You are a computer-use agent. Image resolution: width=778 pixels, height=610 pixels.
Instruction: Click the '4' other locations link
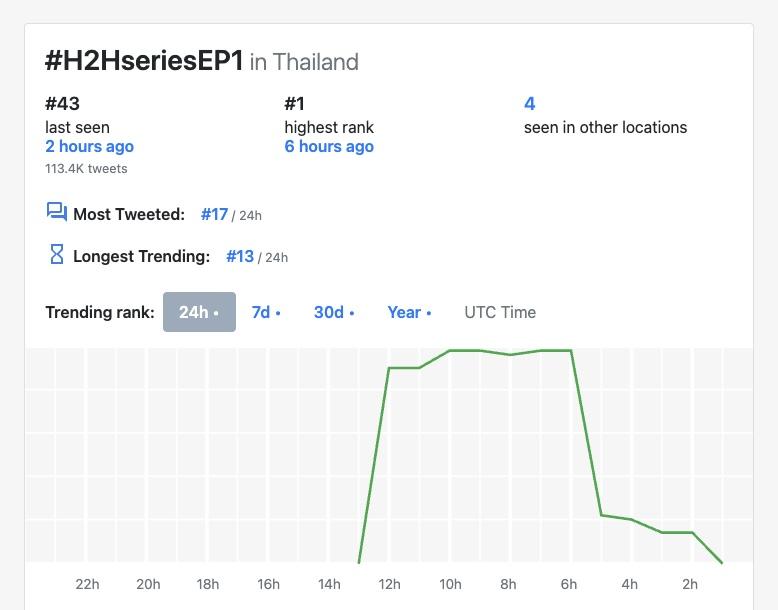(530, 103)
